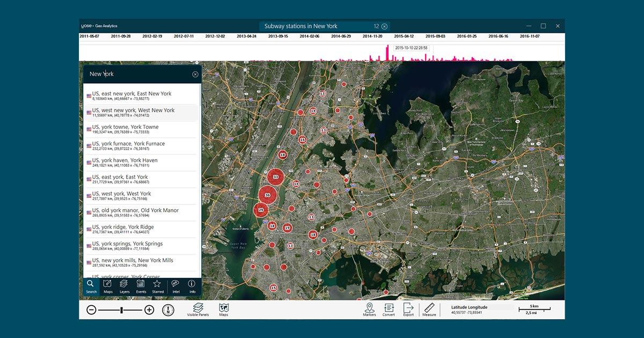Show the Starred items
The image size is (644, 338).
pyautogui.click(x=157, y=286)
